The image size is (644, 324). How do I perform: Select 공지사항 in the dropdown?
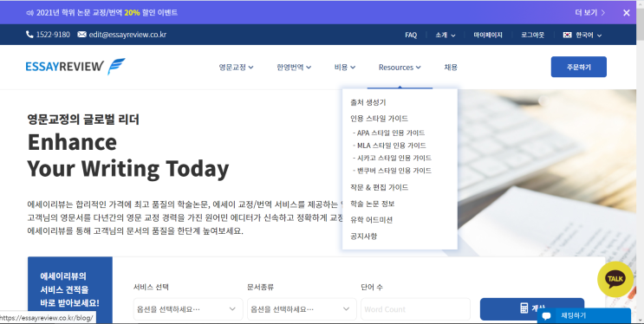pyautogui.click(x=363, y=237)
